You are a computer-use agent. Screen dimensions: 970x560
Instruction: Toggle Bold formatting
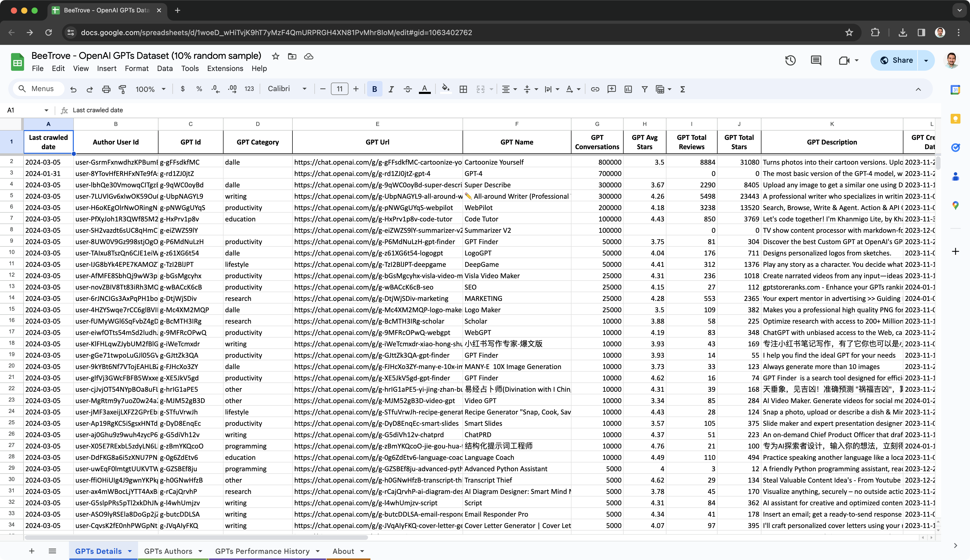point(374,89)
